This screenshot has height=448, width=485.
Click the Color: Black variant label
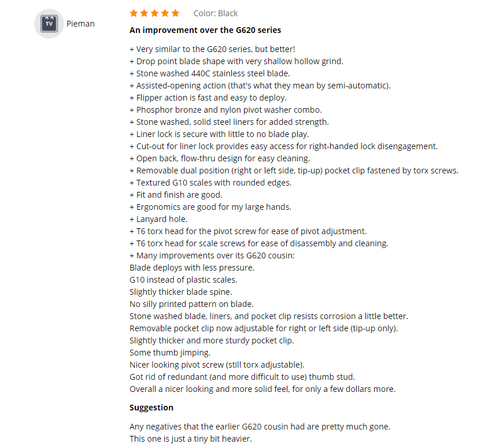[x=216, y=13]
